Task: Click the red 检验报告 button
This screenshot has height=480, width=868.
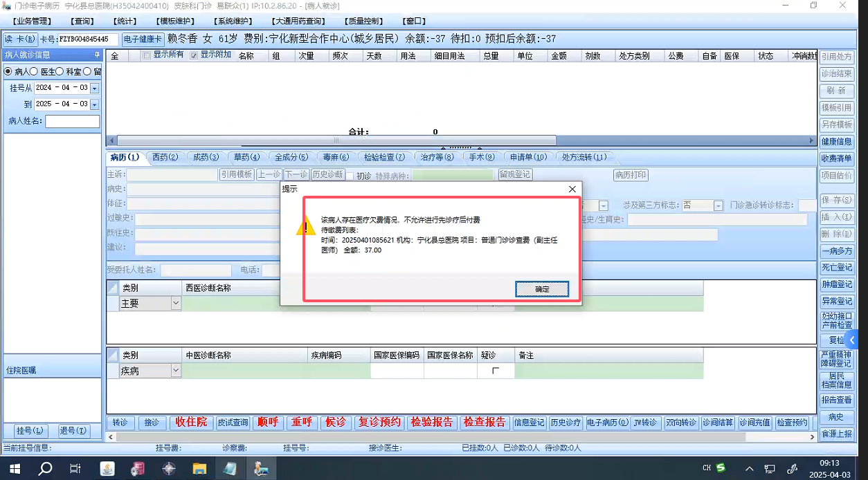Action: pos(431,422)
